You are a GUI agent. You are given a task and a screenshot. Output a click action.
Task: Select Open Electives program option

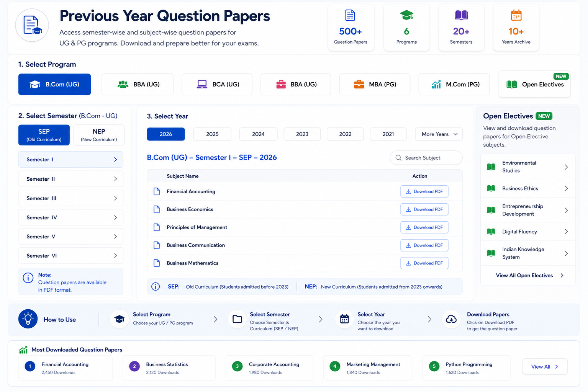coord(534,84)
